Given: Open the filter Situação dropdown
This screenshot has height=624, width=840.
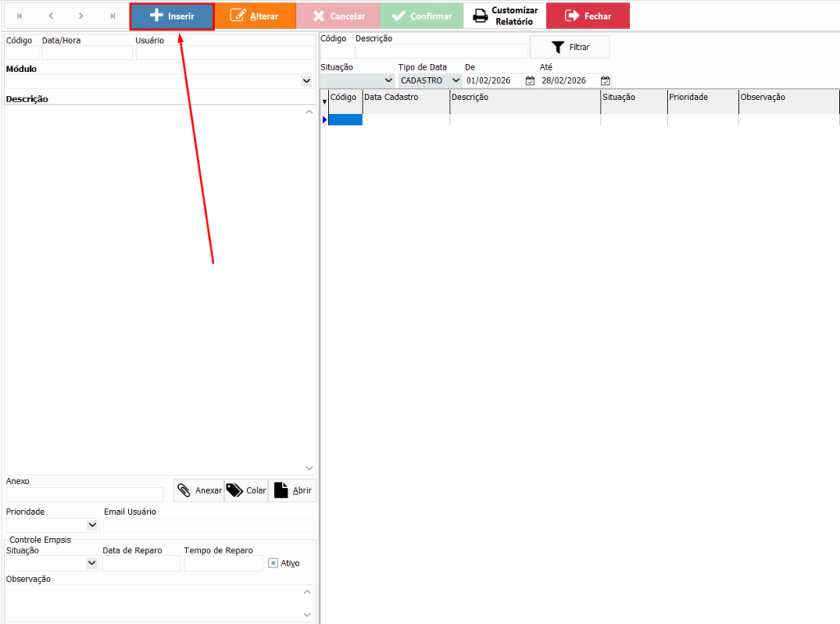Looking at the screenshot, I should click(388, 80).
